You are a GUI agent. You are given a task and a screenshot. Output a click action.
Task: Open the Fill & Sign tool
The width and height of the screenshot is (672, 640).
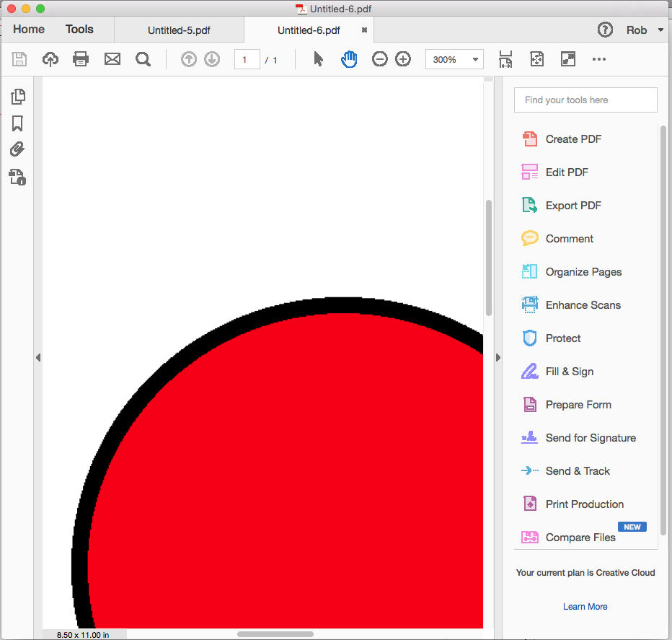pos(571,371)
